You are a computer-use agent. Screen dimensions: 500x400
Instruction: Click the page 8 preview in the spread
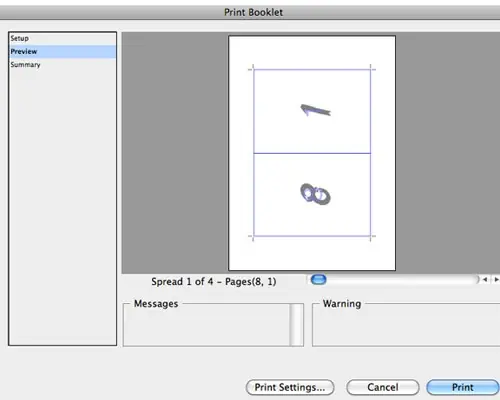pos(312,195)
